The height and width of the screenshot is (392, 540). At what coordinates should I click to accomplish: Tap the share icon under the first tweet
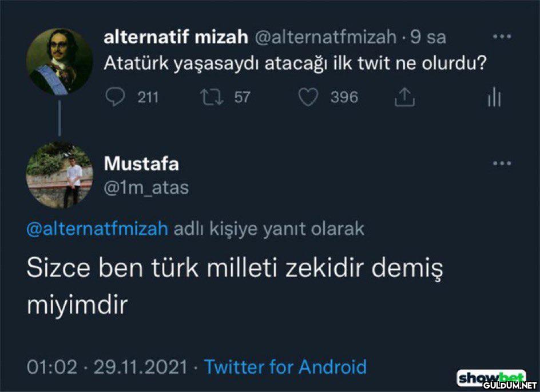point(404,98)
